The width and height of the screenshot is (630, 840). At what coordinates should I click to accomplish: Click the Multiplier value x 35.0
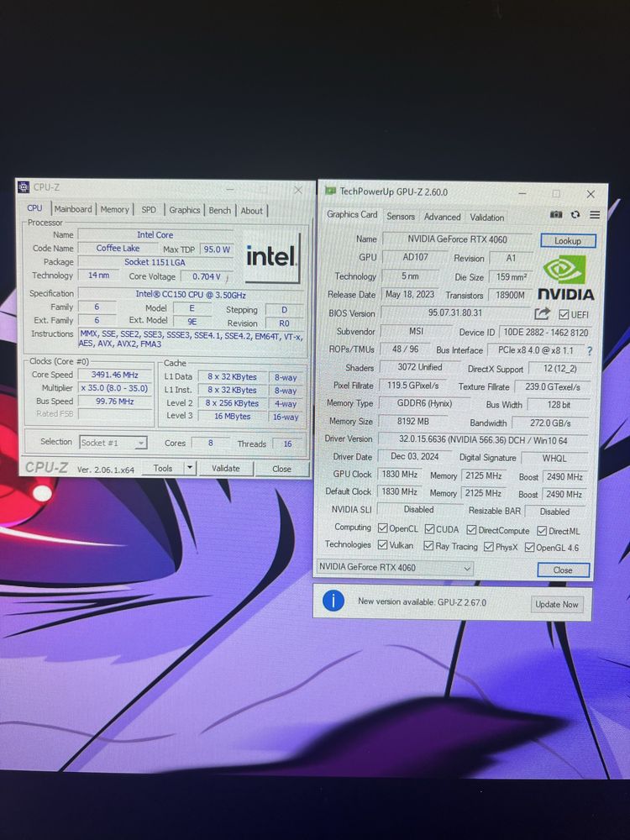click(114, 388)
